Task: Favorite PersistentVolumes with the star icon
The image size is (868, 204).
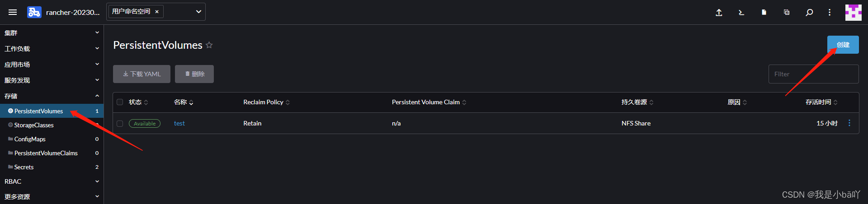Action: pyautogui.click(x=209, y=45)
